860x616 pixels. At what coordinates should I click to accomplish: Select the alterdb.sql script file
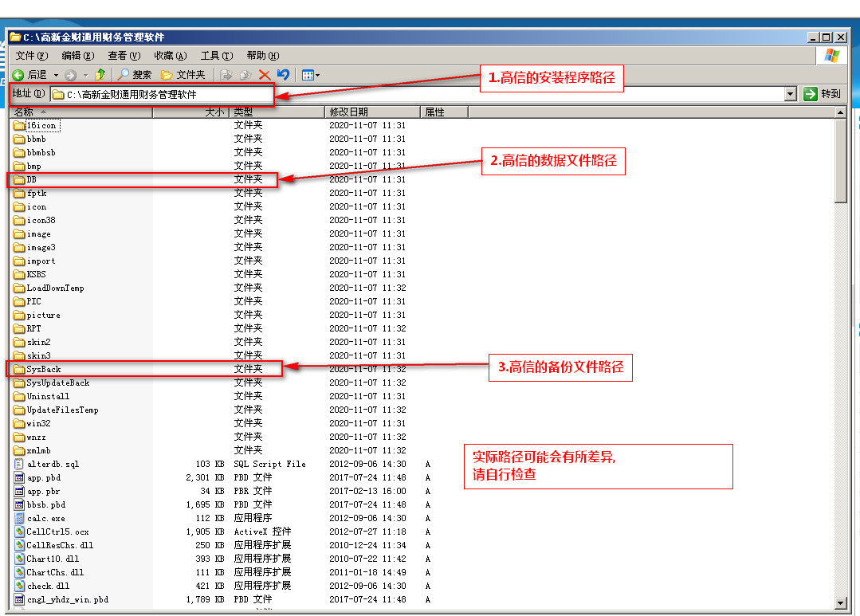point(53,464)
